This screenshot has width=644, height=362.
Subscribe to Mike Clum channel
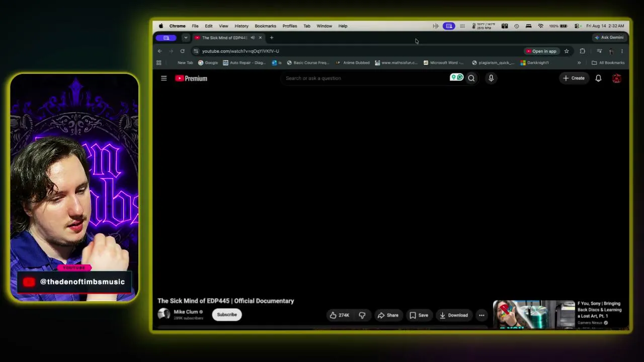pyautogui.click(x=227, y=315)
